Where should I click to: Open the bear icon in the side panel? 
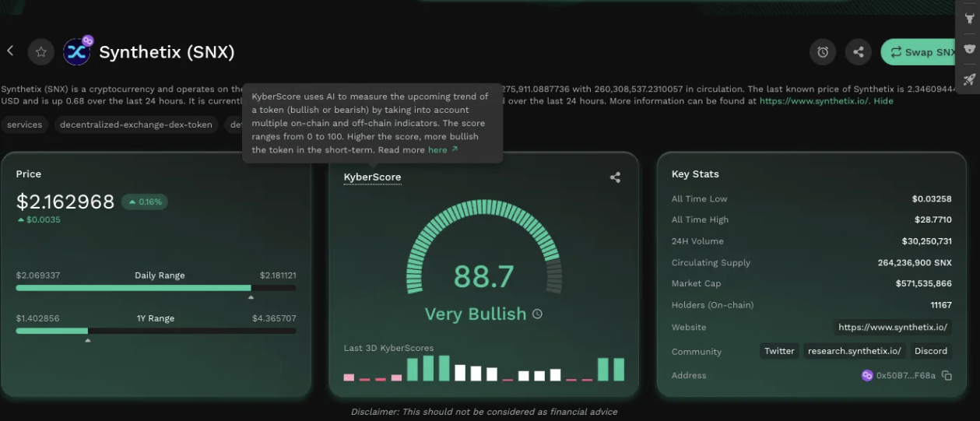pyautogui.click(x=970, y=49)
